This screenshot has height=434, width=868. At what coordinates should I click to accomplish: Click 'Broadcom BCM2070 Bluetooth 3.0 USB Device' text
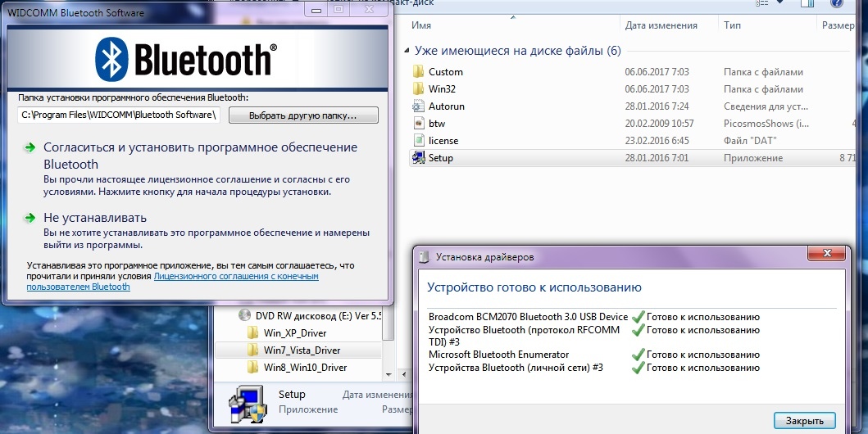pos(528,317)
